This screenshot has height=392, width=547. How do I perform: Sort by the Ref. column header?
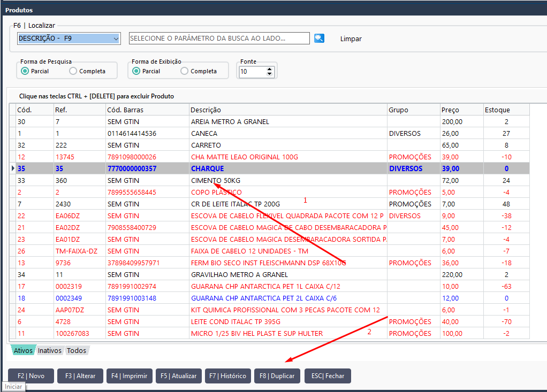click(80, 110)
